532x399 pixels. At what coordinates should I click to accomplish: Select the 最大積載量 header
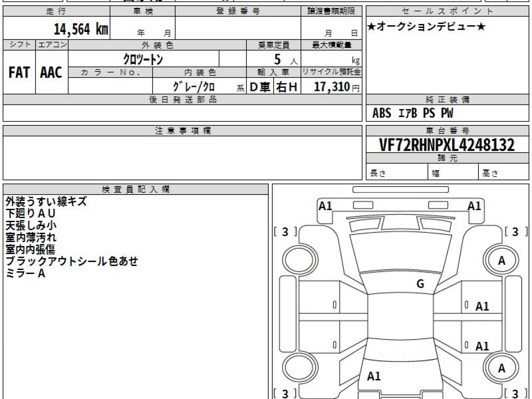pos(331,45)
